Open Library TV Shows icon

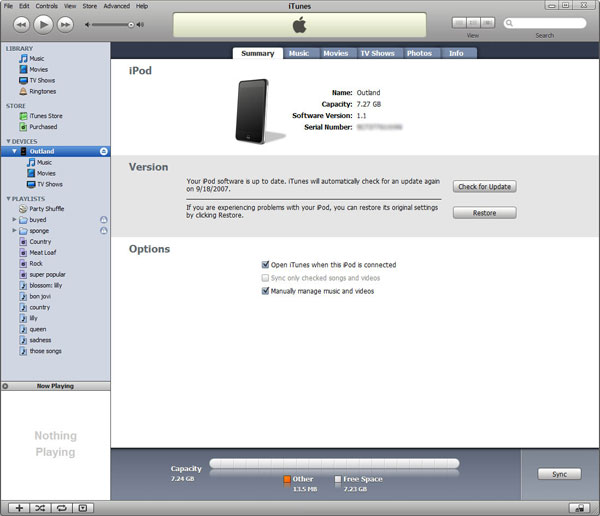23,80
